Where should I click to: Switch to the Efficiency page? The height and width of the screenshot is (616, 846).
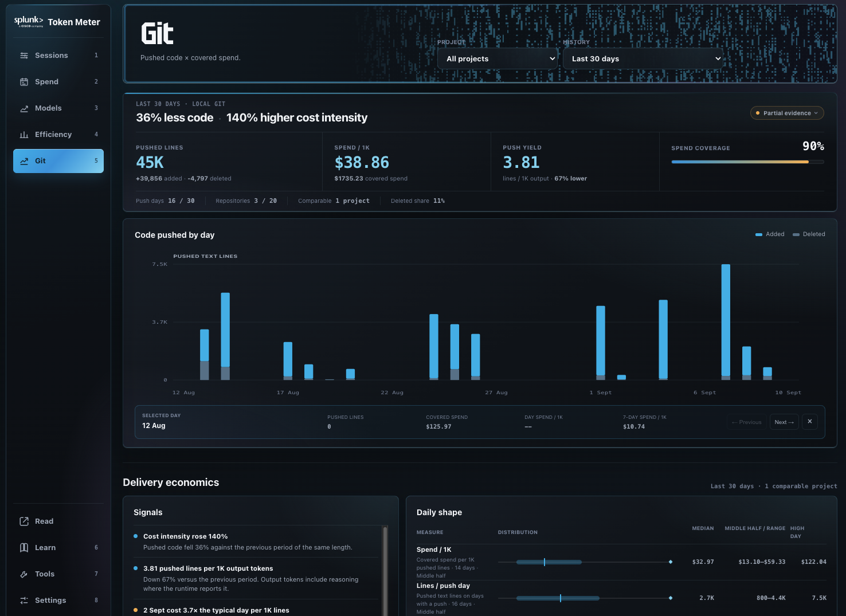pos(58,135)
